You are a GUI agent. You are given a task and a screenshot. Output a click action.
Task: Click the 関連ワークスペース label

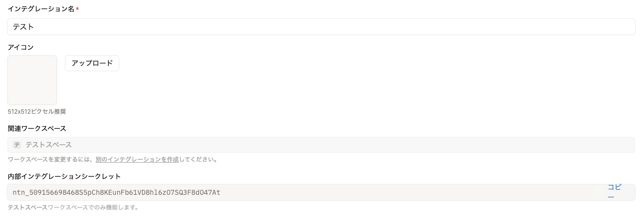(37, 129)
